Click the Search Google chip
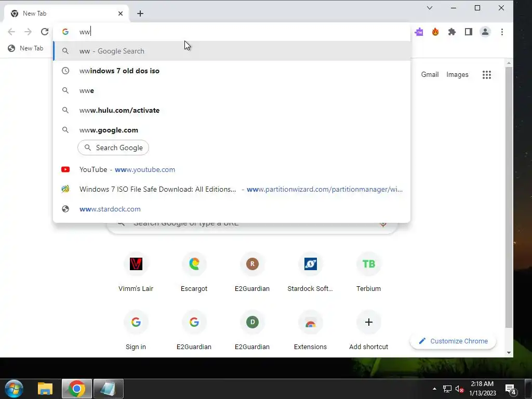 [113, 148]
